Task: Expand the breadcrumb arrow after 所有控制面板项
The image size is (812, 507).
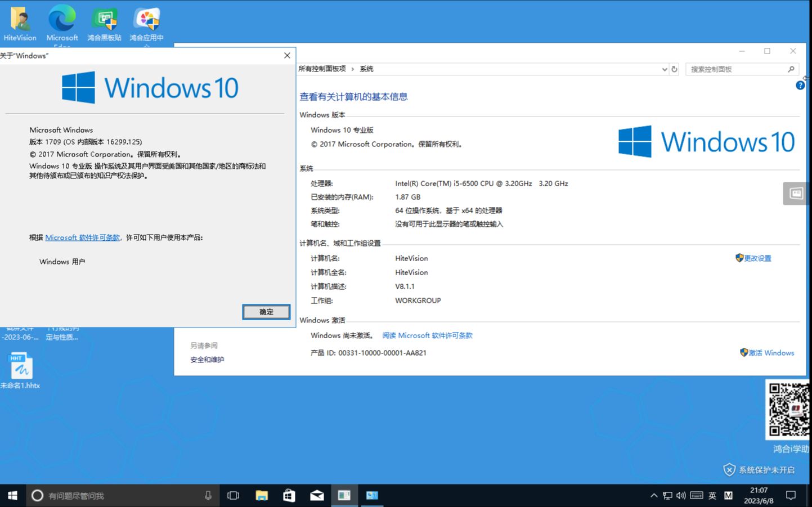Action: coord(353,69)
